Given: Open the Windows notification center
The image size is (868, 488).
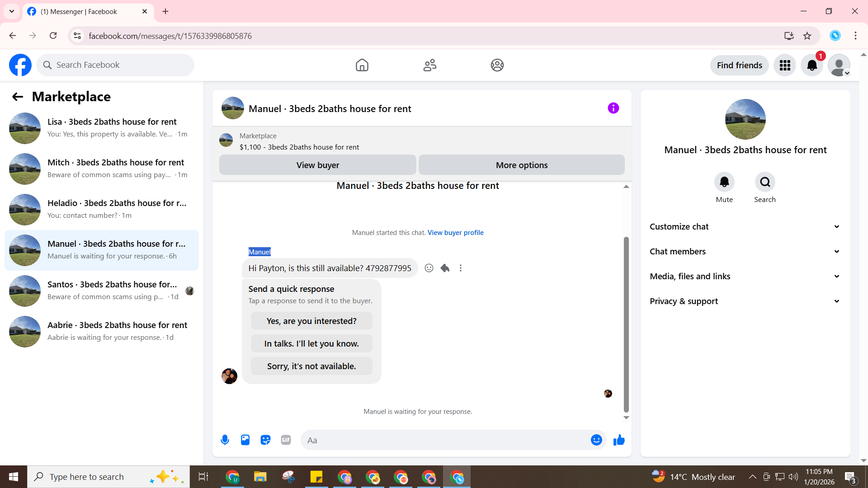Looking at the screenshot, I should coord(850,477).
